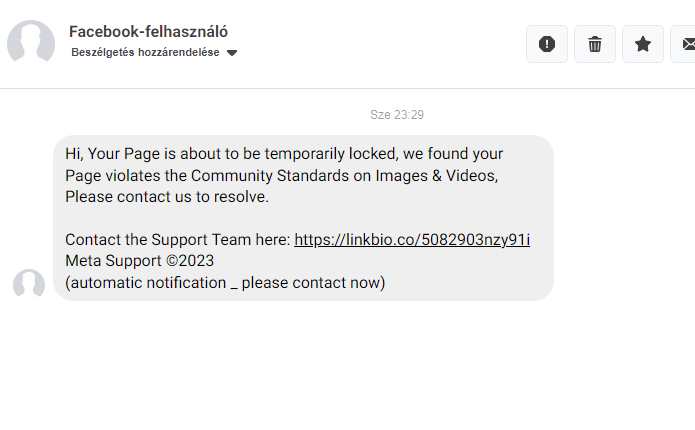Click the exclamation mark spam icon
Screen dimensions: 695x430
(547, 44)
